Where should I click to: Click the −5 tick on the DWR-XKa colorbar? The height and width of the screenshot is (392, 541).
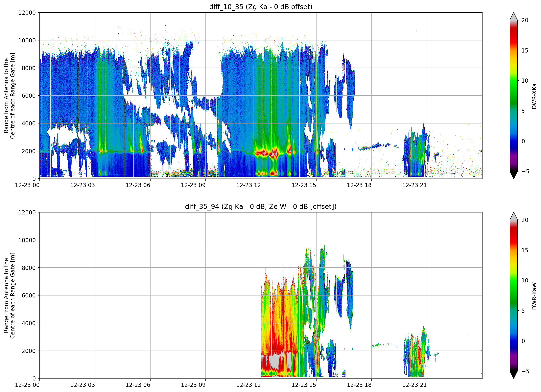(525, 171)
